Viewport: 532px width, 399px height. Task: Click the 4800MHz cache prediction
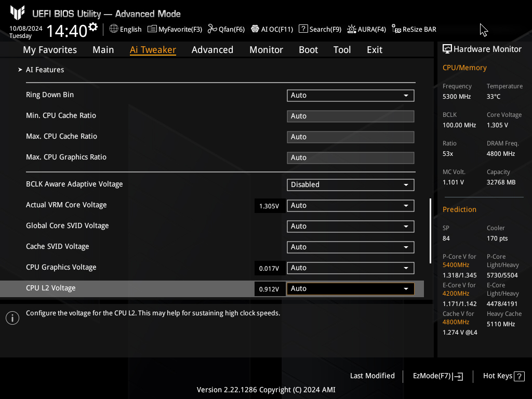pyautogui.click(x=456, y=322)
